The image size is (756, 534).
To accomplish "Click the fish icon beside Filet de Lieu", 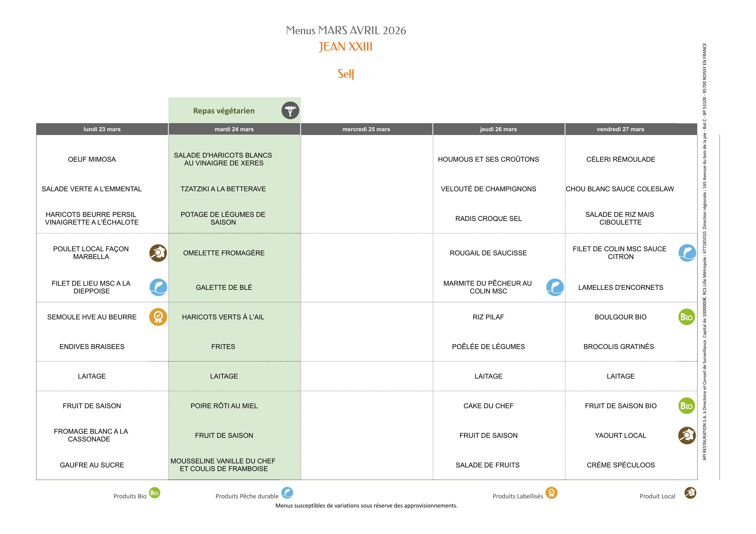I will pyautogui.click(x=158, y=287).
